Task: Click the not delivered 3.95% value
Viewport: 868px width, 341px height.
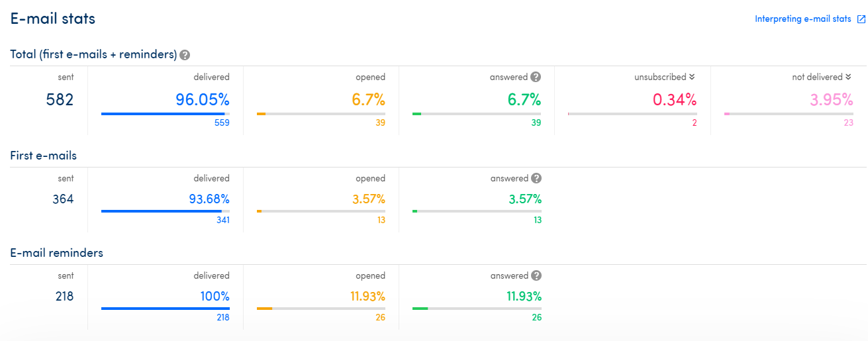Action: [x=832, y=100]
